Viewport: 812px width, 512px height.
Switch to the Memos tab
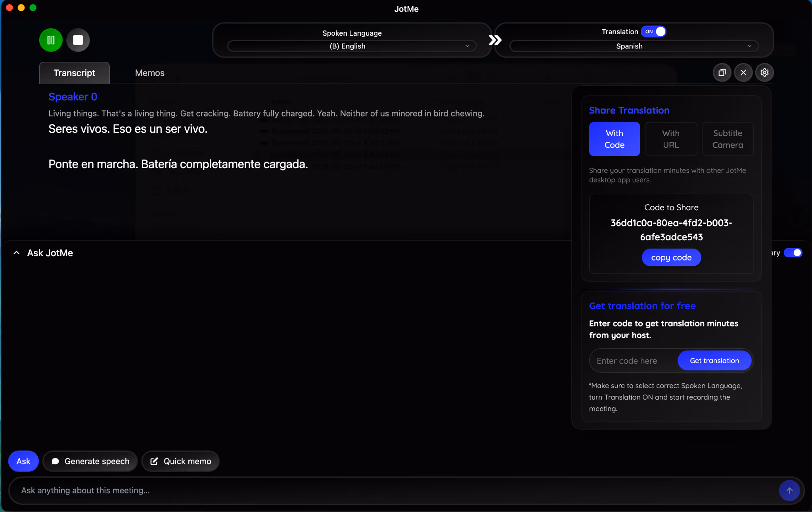tap(149, 73)
